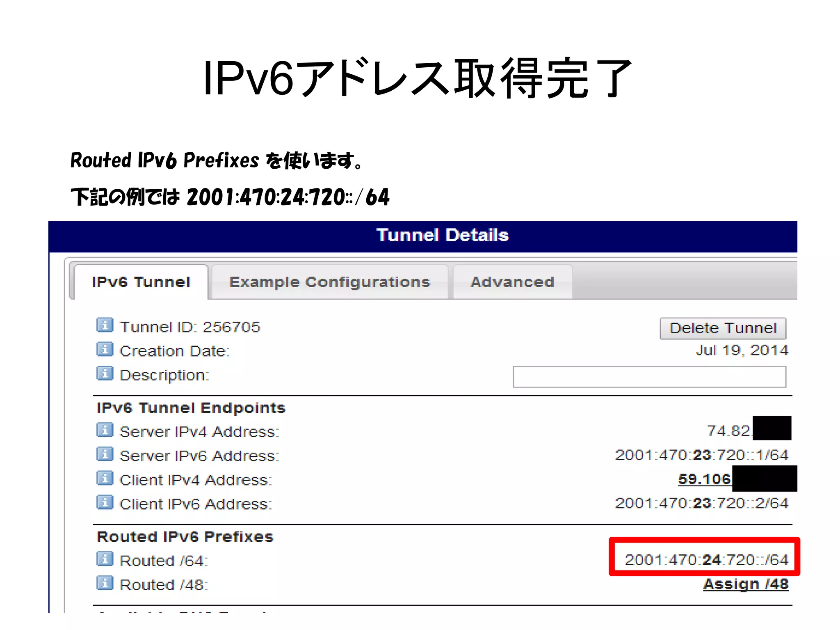Open the Advanced tab
Viewport: 840px width, 630px height.
(x=512, y=282)
